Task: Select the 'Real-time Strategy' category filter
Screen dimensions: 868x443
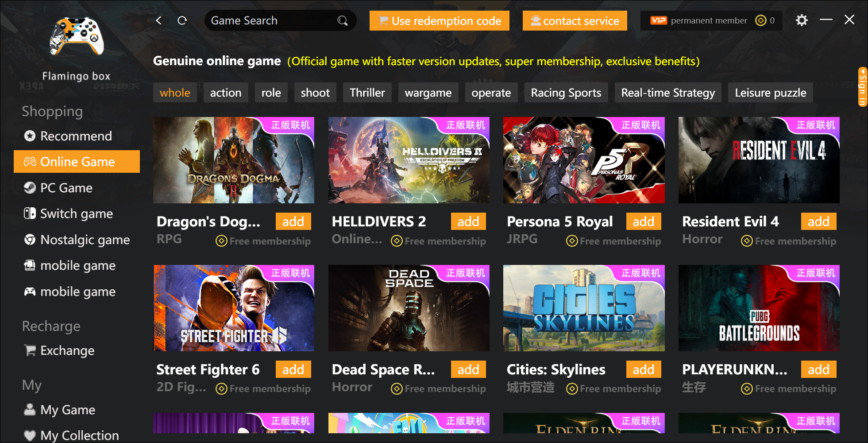Action: (x=668, y=93)
